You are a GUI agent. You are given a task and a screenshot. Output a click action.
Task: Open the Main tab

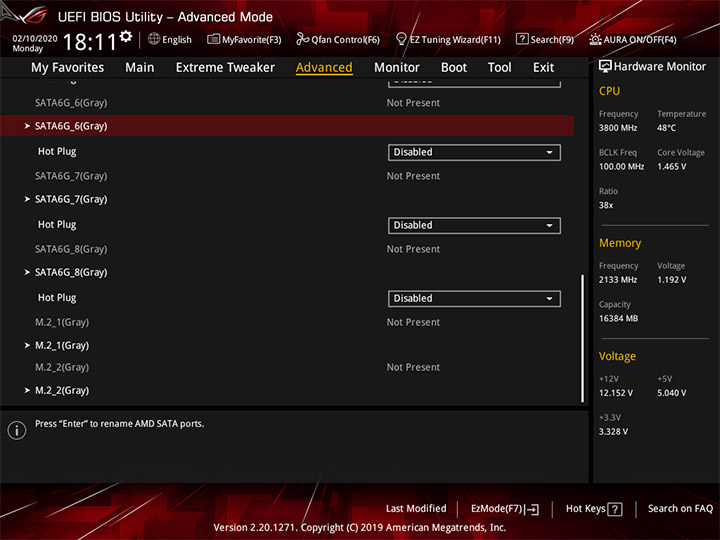point(140,68)
